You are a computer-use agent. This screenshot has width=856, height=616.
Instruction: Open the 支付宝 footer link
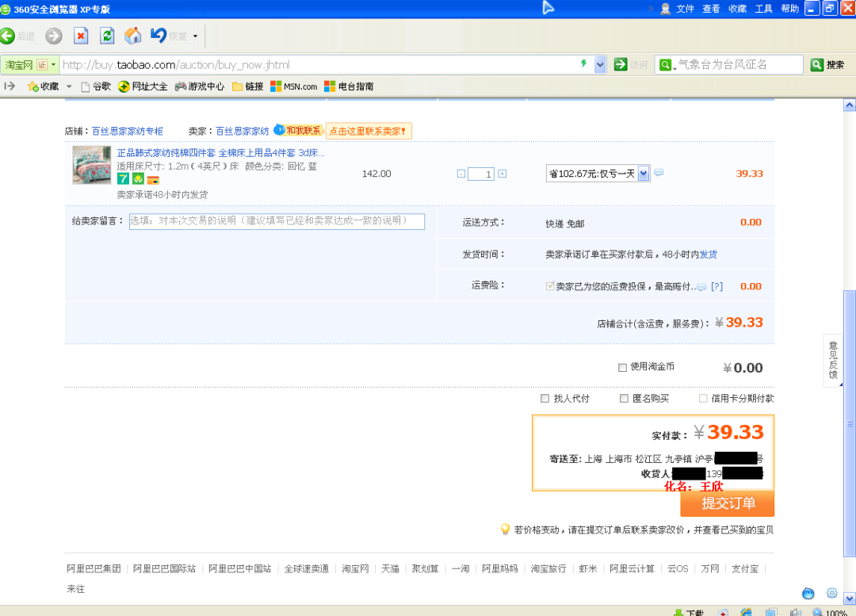pyautogui.click(x=744, y=569)
